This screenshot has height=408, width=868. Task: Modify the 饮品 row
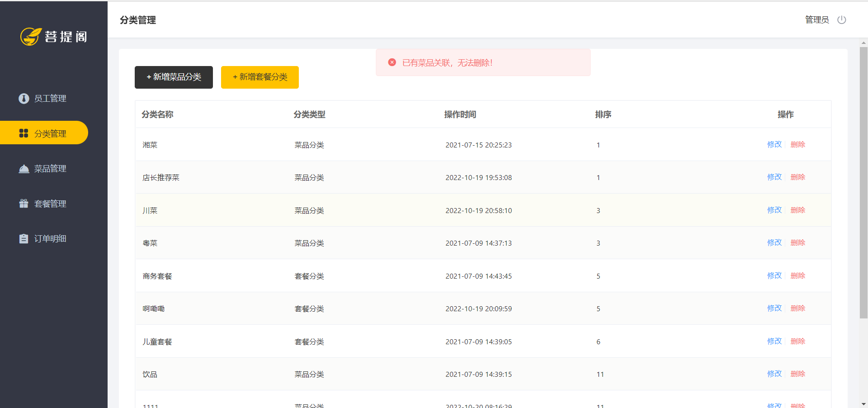(774, 374)
